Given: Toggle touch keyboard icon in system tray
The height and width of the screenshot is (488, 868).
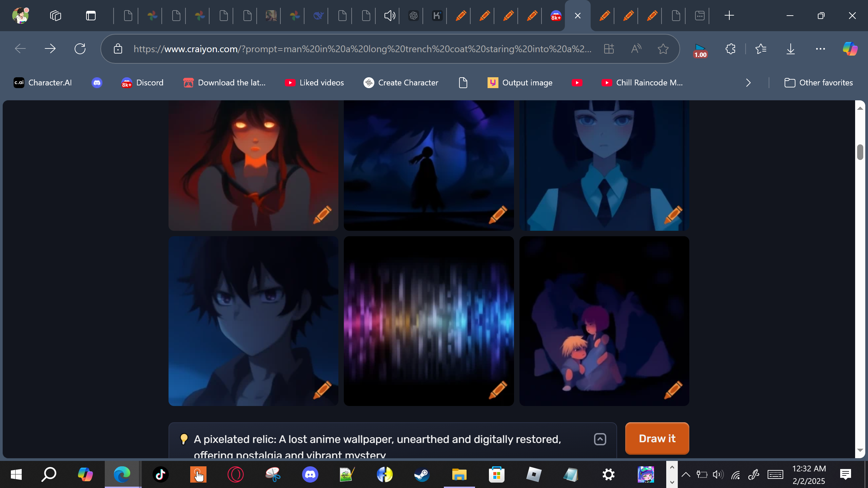Looking at the screenshot, I should coord(775,474).
